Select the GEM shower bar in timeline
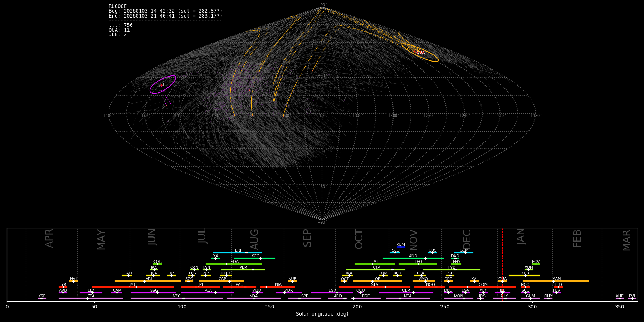 [x=464, y=253]
